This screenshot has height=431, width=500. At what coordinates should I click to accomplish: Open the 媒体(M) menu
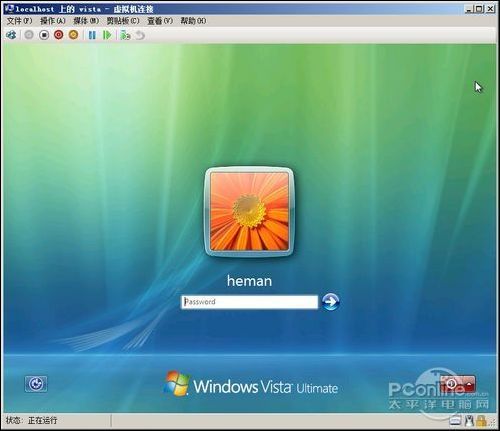point(86,21)
